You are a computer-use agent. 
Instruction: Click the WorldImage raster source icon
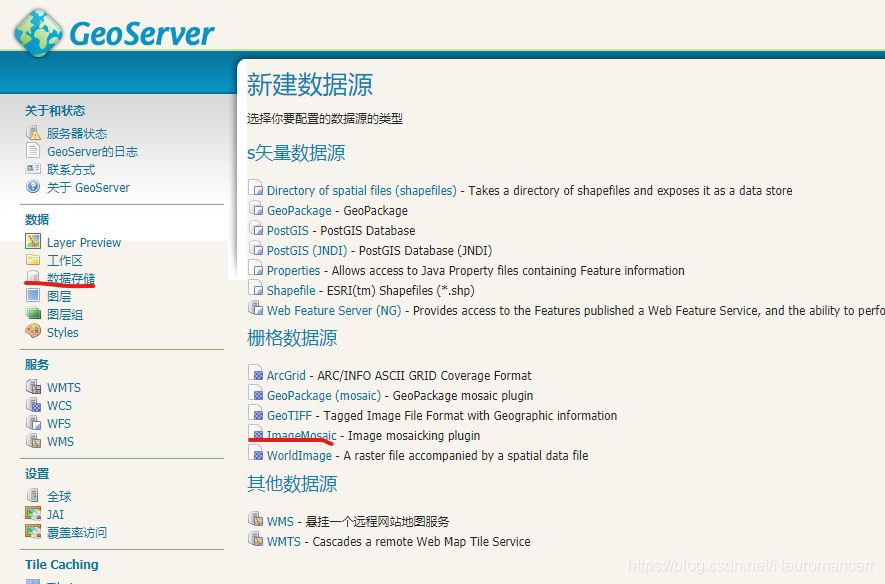pyautogui.click(x=256, y=454)
